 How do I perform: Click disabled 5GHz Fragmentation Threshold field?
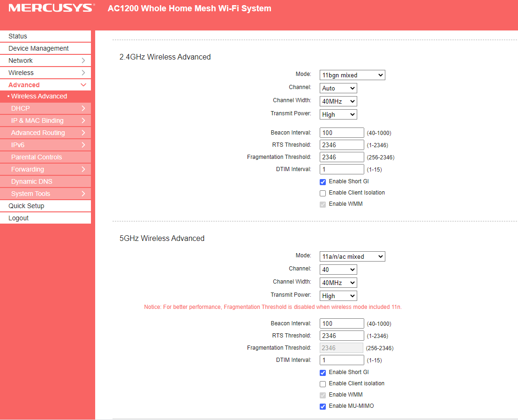341,348
